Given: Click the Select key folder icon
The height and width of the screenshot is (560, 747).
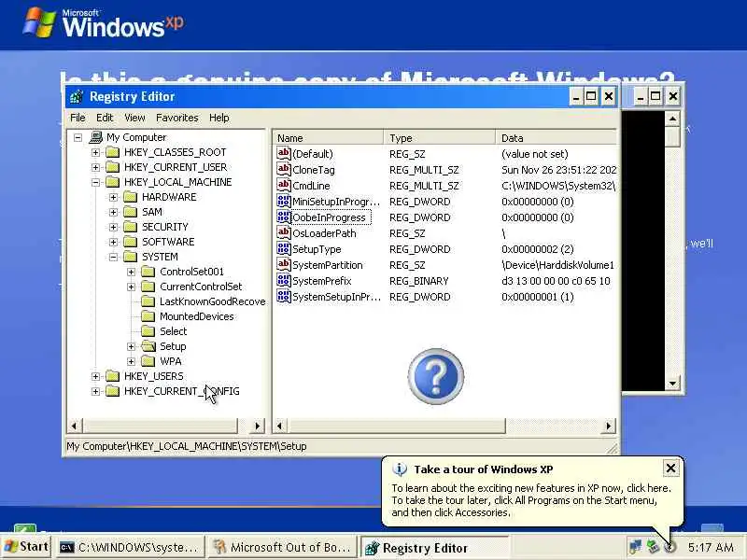Looking at the screenshot, I should point(148,331).
